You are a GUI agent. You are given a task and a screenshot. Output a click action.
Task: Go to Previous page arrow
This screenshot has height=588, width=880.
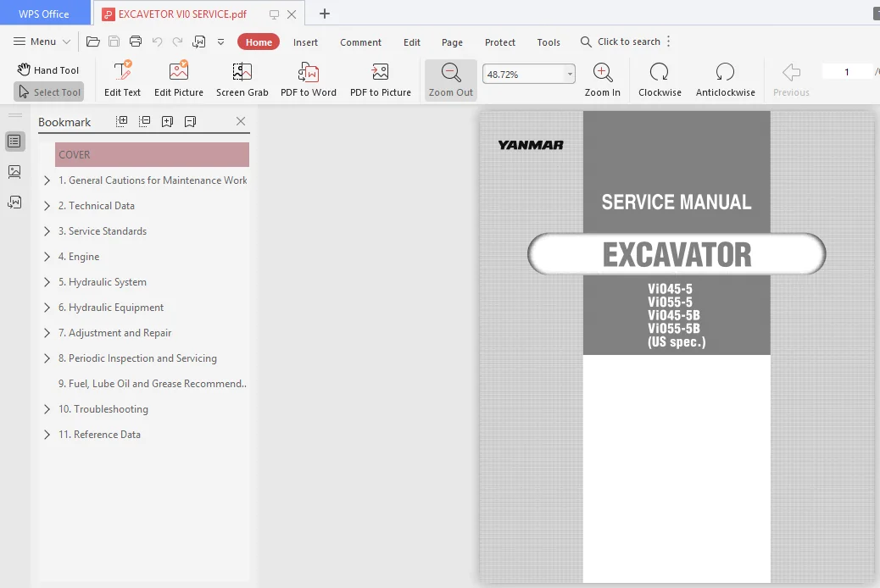tap(791, 79)
